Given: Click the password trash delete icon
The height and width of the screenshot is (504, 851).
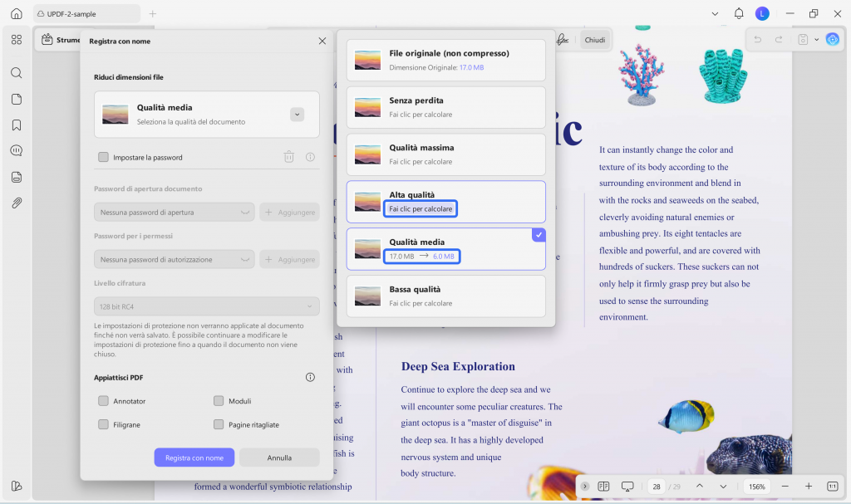Looking at the screenshot, I should pyautogui.click(x=288, y=157).
